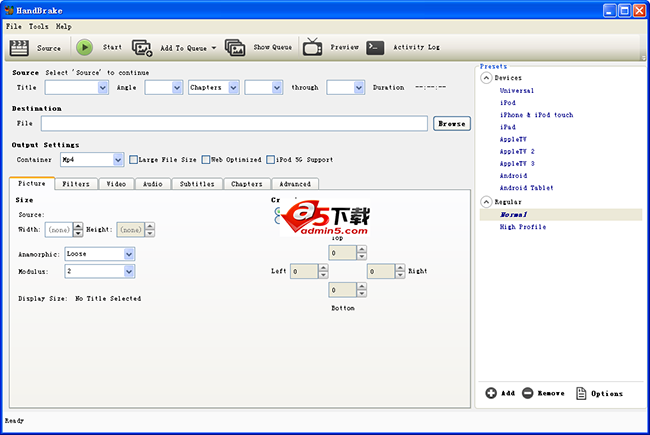Click the destination File input field
This screenshot has height=435, width=650.
click(x=235, y=123)
